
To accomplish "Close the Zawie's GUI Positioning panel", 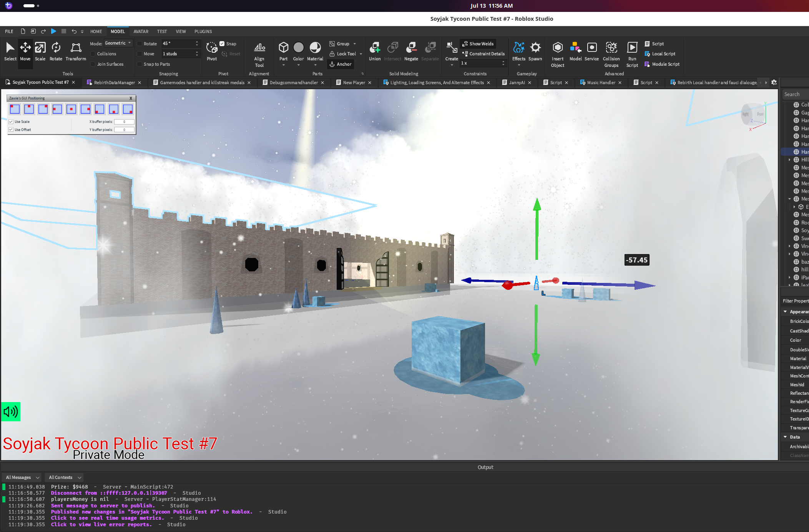I will [x=131, y=98].
